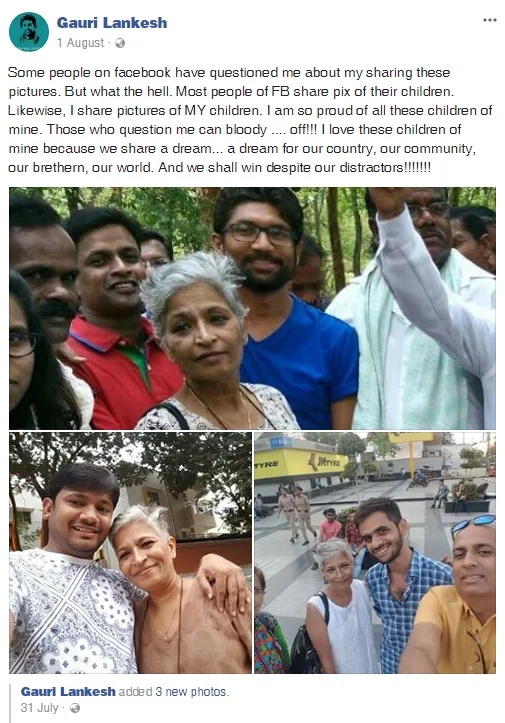This screenshot has width=505, height=723.
Task: Click the globe privacy icon beside 1 August
Action: 119,43
